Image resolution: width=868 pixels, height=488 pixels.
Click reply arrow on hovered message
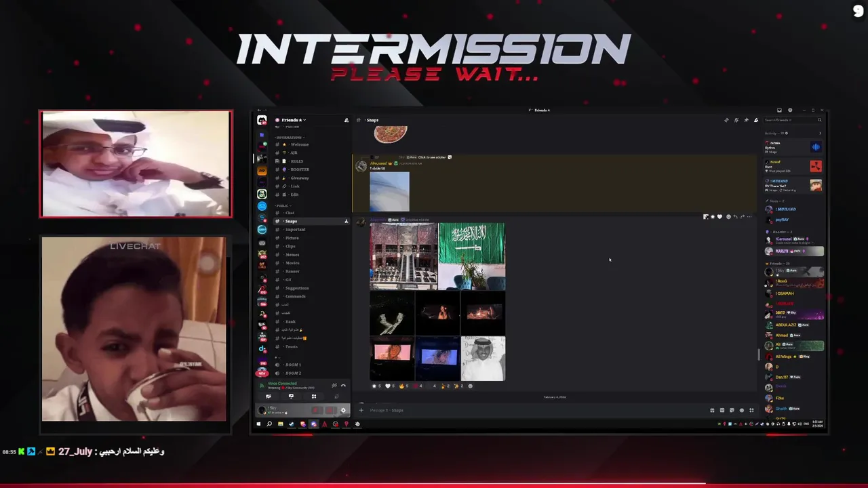(735, 217)
